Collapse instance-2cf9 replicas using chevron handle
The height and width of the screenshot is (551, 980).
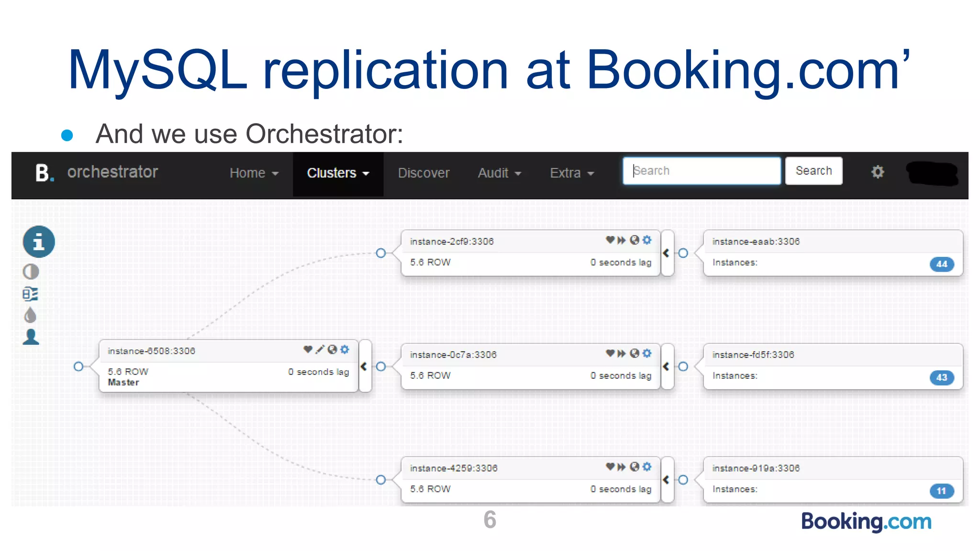(666, 253)
